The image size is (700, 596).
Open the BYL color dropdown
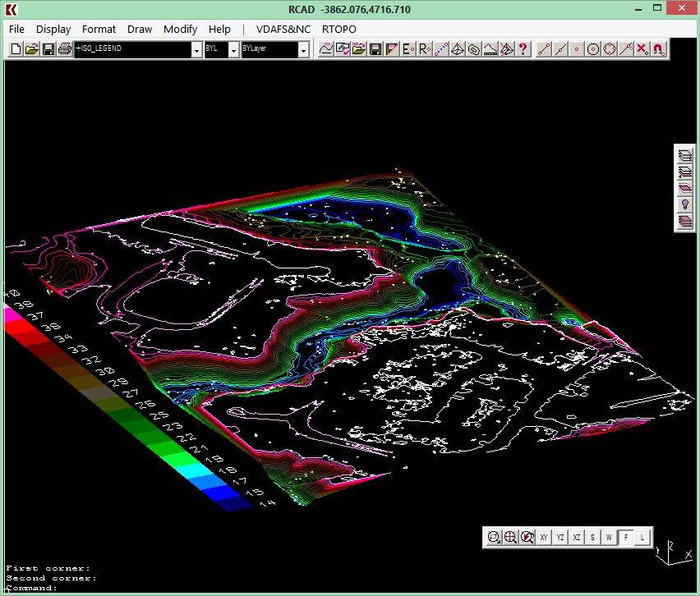(x=233, y=50)
